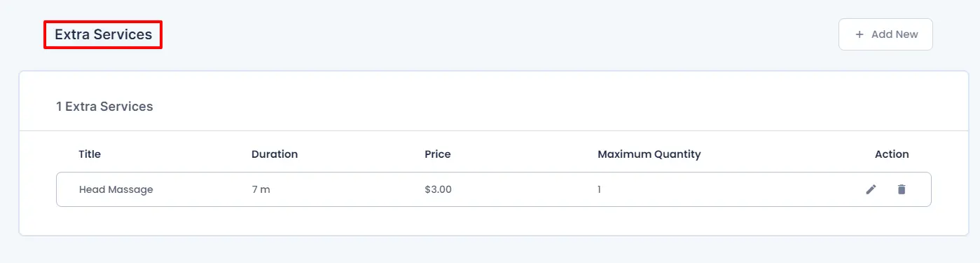The width and height of the screenshot is (980, 263).
Task: Click the red outline around Extra Services
Action: [103, 22]
